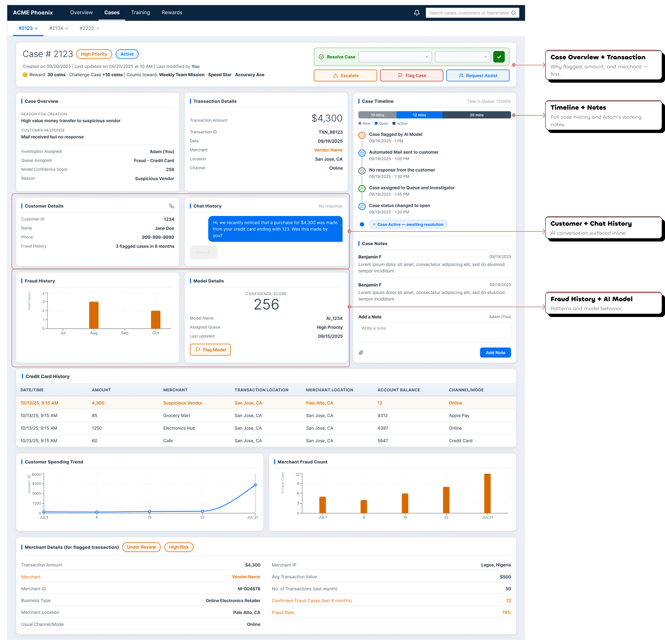Click the Case status changed icon

[362, 207]
